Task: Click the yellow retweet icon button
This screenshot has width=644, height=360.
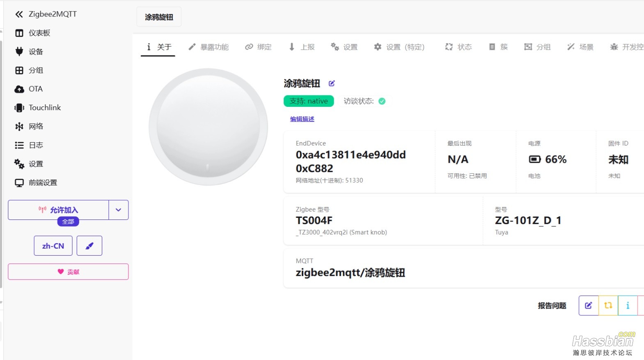Action: click(608, 305)
